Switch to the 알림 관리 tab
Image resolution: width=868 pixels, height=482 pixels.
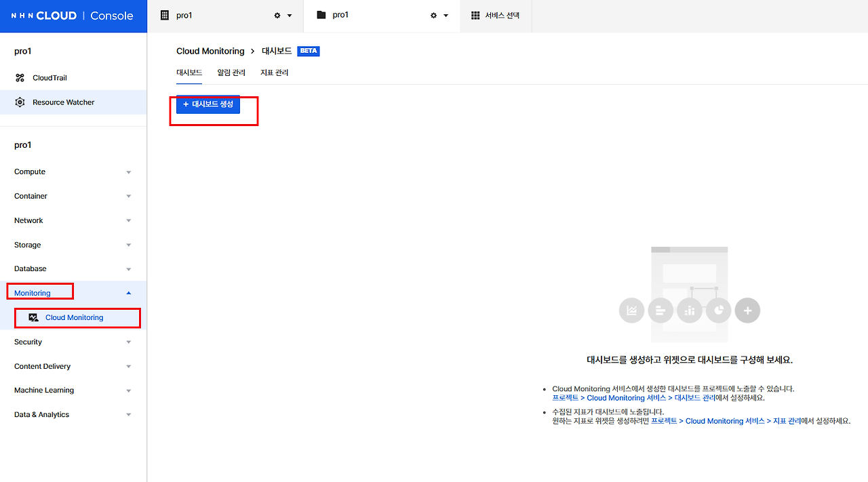tap(231, 73)
